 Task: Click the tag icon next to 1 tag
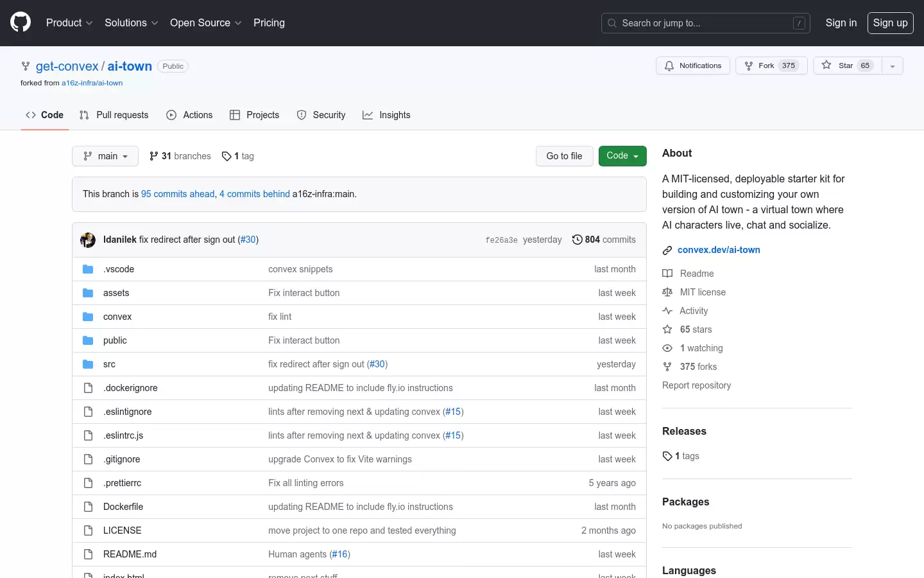[227, 156]
